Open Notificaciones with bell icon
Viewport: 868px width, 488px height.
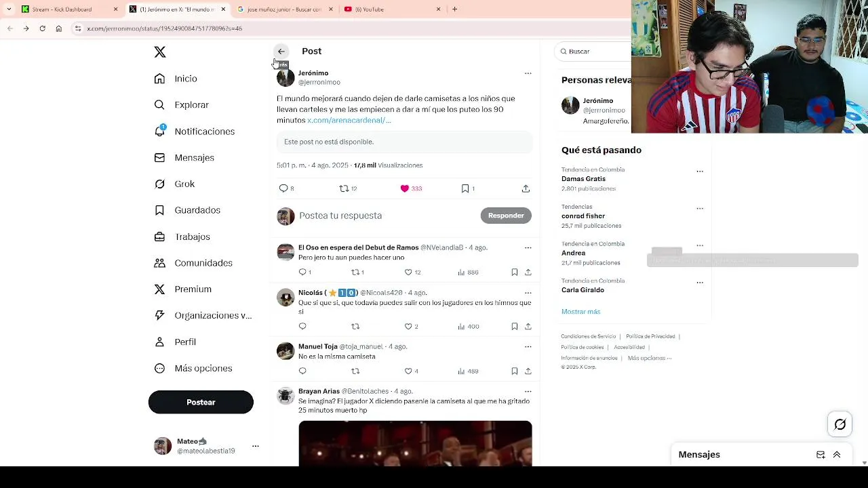tap(194, 131)
